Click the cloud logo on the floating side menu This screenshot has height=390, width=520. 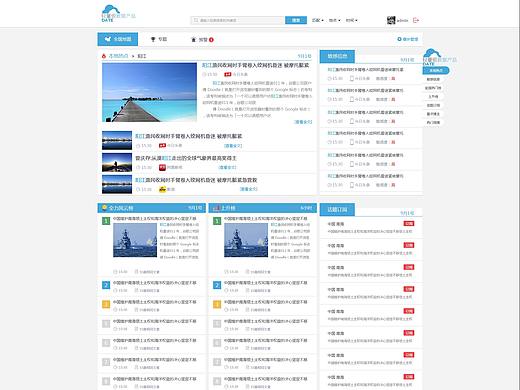(439, 57)
